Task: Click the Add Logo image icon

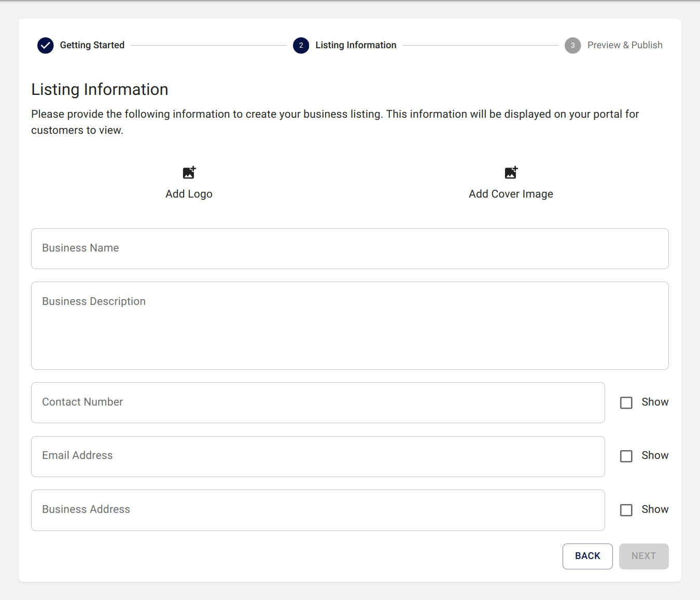Action: (x=189, y=173)
